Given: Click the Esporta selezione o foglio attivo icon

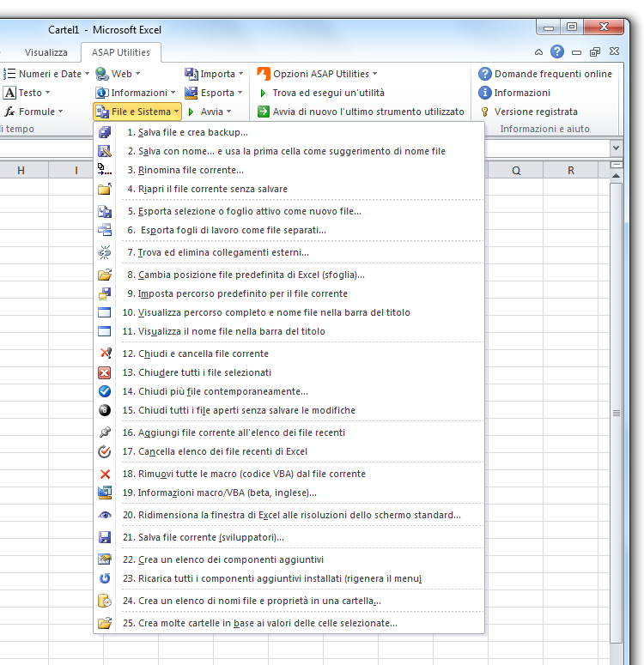Looking at the screenshot, I should [x=105, y=211].
